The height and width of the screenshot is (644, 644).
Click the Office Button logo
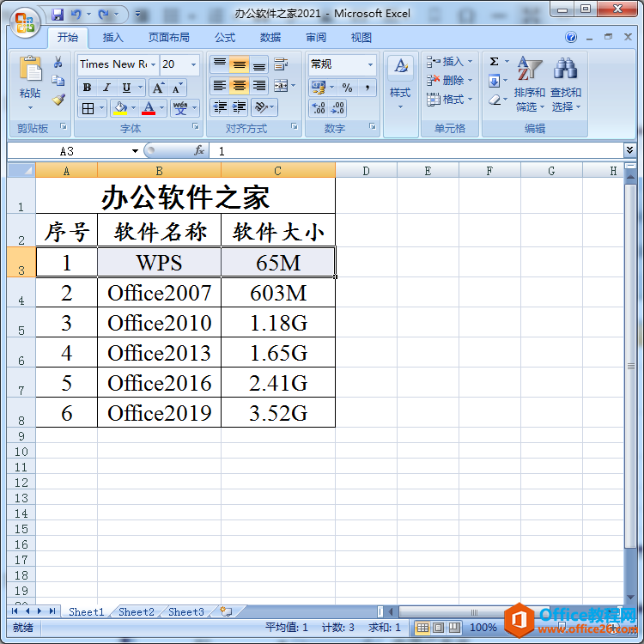[x=25, y=23]
